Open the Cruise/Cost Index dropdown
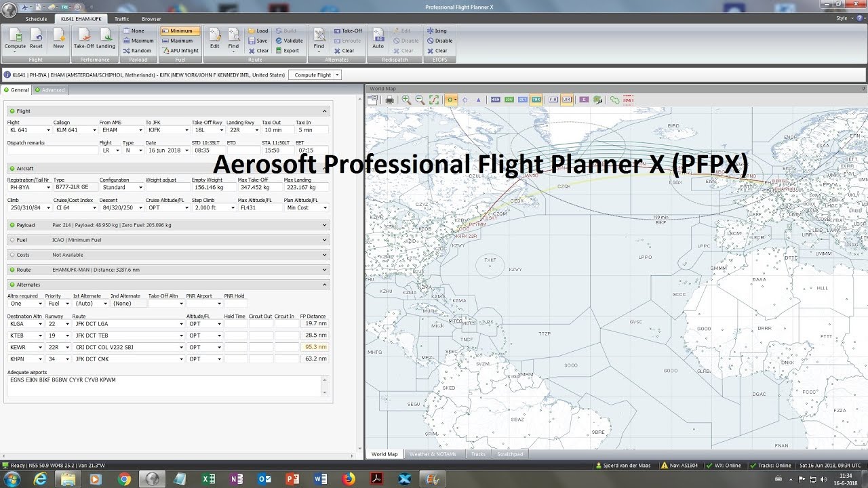 [x=94, y=207]
